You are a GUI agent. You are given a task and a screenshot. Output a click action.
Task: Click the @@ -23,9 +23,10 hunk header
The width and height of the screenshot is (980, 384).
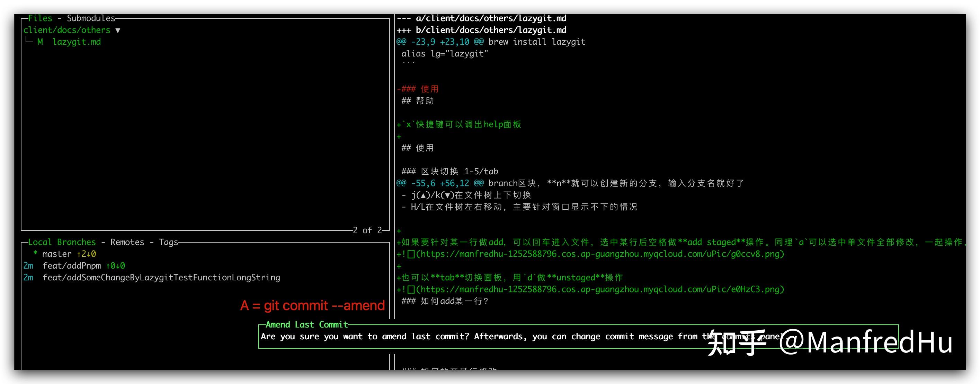pyautogui.click(x=439, y=42)
